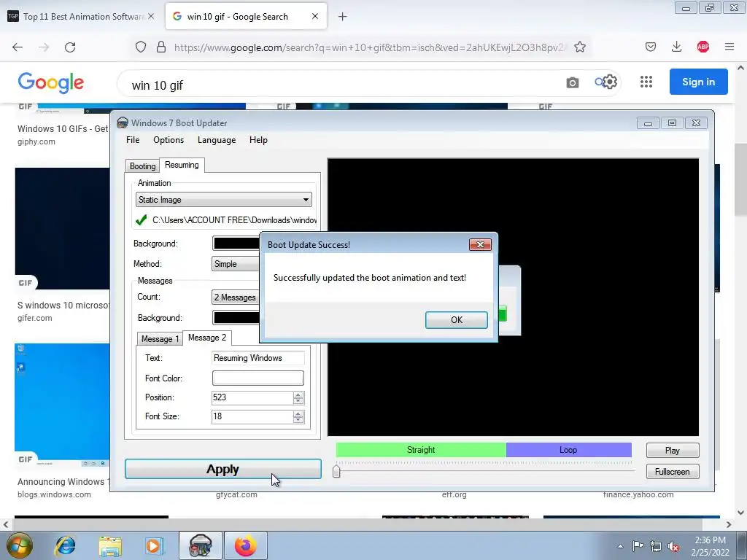The height and width of the screenshot is (560, 747).
Task: Open the Help menu
Action: click(258, 140)
